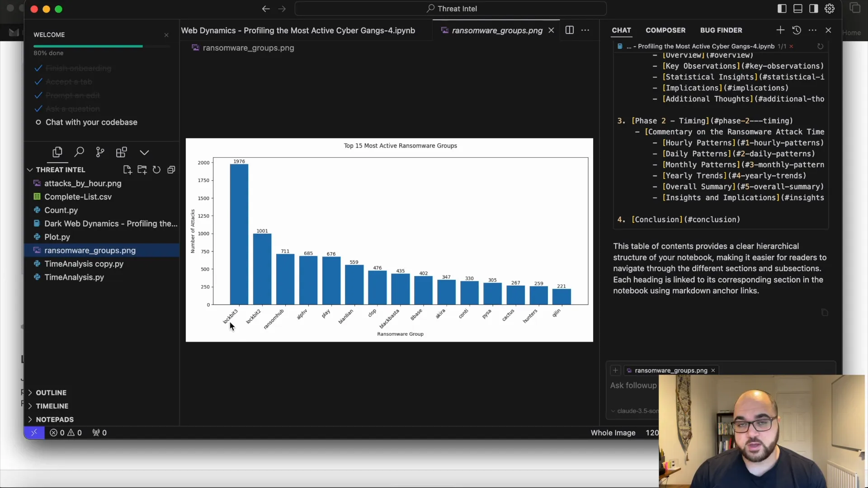Expand the OUTLINE section

point(51,393)
